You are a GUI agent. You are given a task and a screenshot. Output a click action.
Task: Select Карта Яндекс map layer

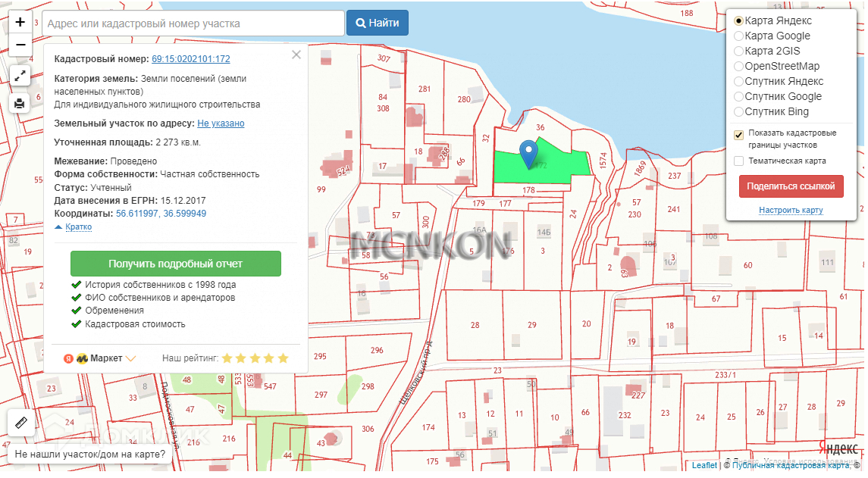738,20
